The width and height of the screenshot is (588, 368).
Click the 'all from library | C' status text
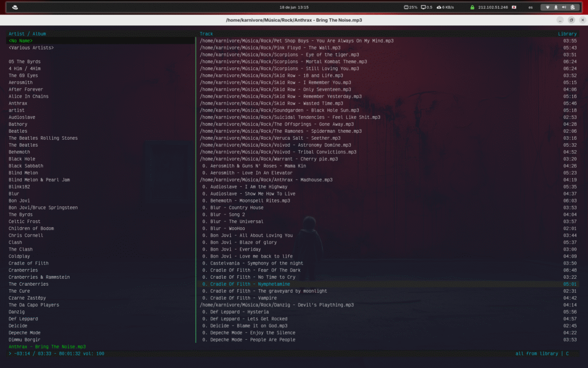pyautogui.click(x=542, y=354)
